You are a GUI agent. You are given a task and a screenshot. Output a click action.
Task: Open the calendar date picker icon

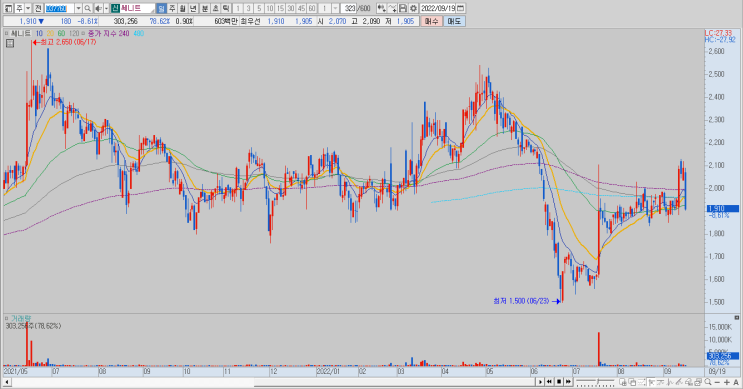tap(461, 9)
